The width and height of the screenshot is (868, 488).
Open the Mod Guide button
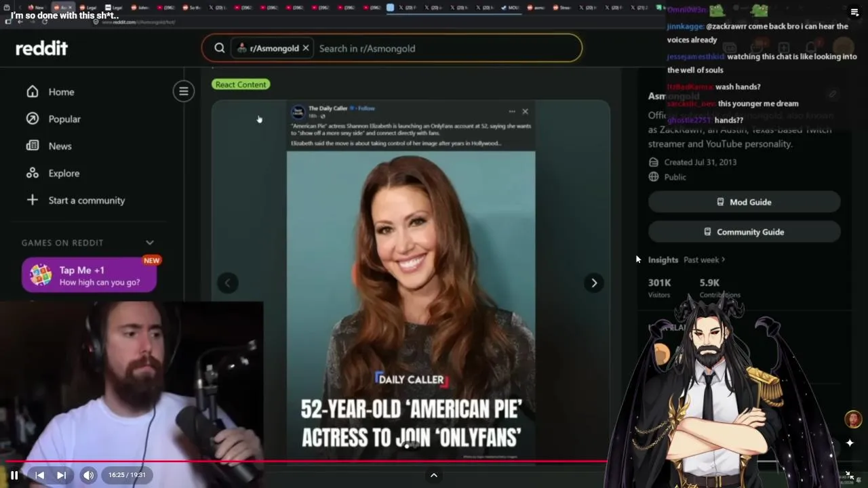point(744,202)
